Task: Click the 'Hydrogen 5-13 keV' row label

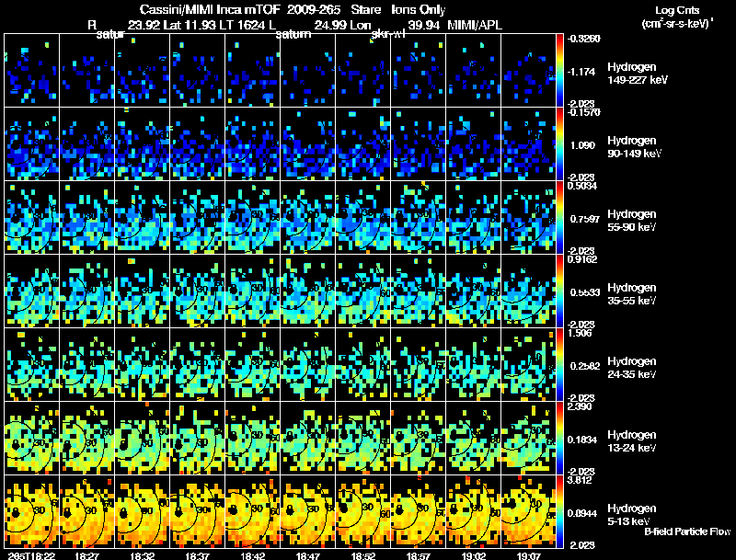Action: point(632,515)
